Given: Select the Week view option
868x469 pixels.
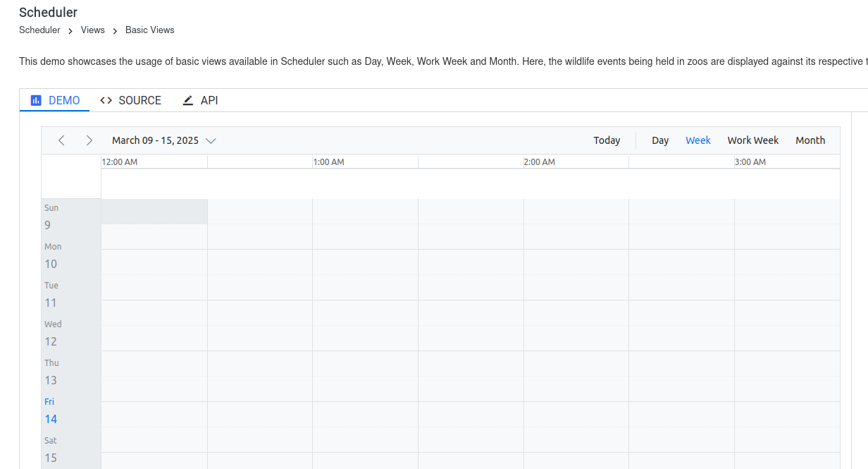Looking at the screenshot, I should coord(697,140).
